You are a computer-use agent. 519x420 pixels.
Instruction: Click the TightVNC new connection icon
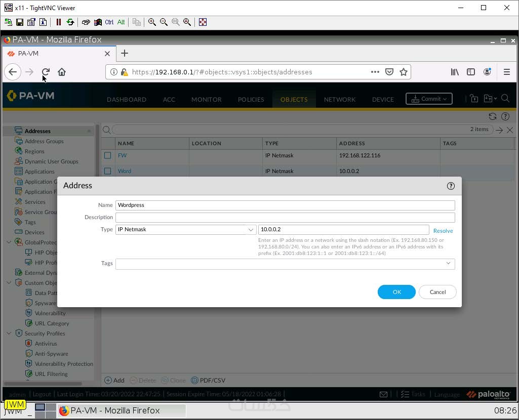pos(8,22)
